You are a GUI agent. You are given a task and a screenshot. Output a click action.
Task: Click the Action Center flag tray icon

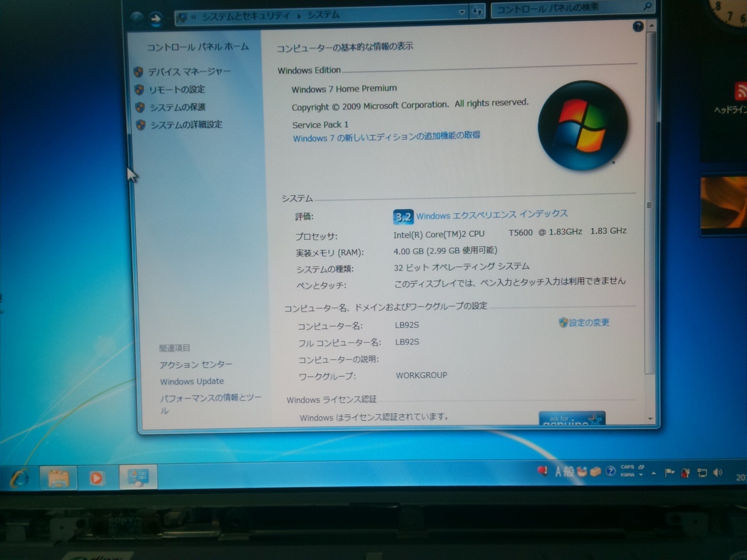(670, 473)
